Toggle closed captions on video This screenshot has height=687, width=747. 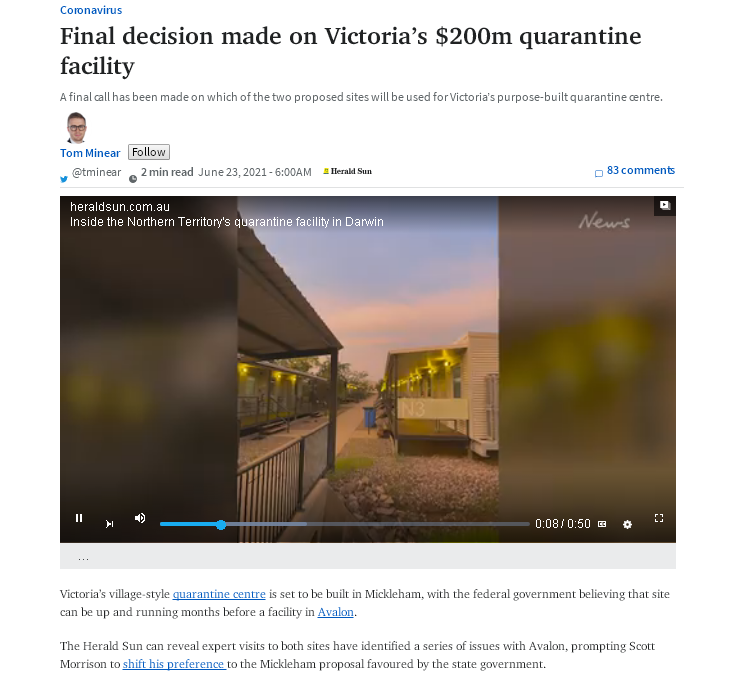[602, 524]
